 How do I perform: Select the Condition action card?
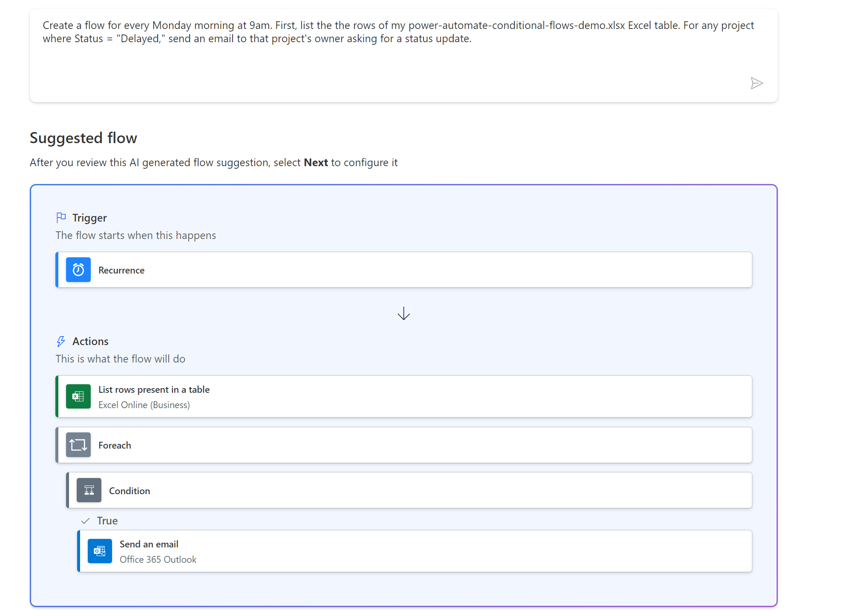click(409, 490)
